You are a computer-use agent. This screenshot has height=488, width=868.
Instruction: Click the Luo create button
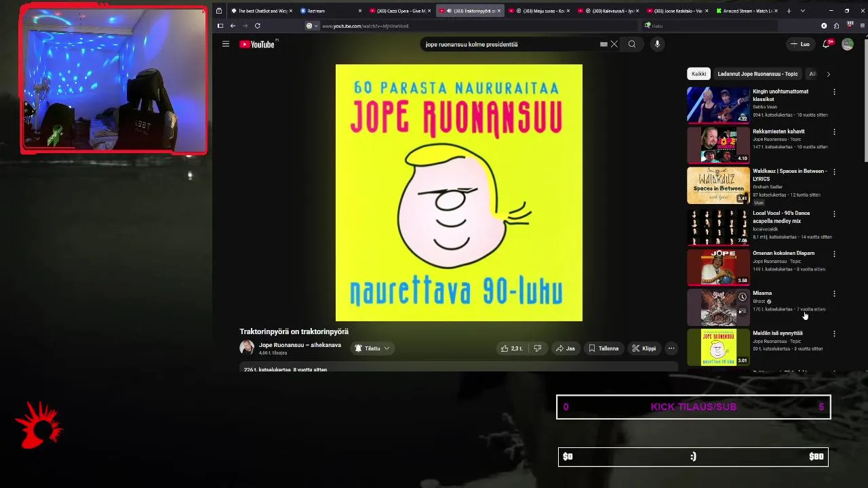800,44
